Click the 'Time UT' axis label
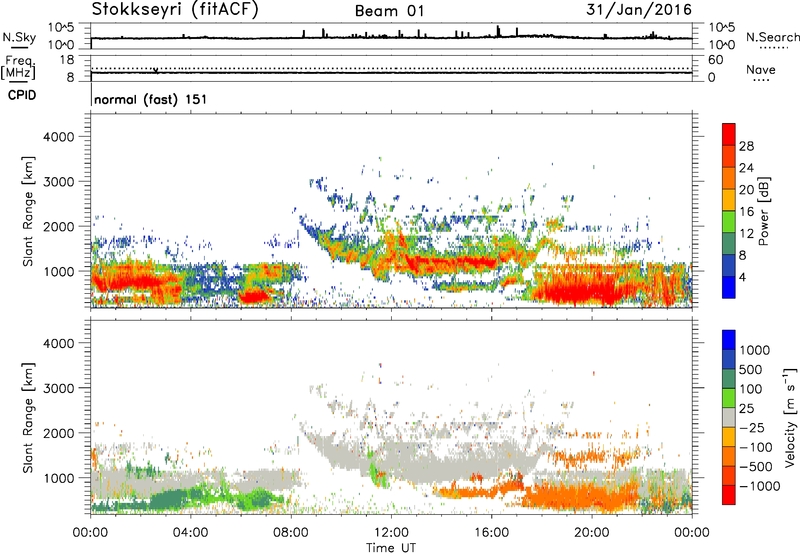 (391, 548)
